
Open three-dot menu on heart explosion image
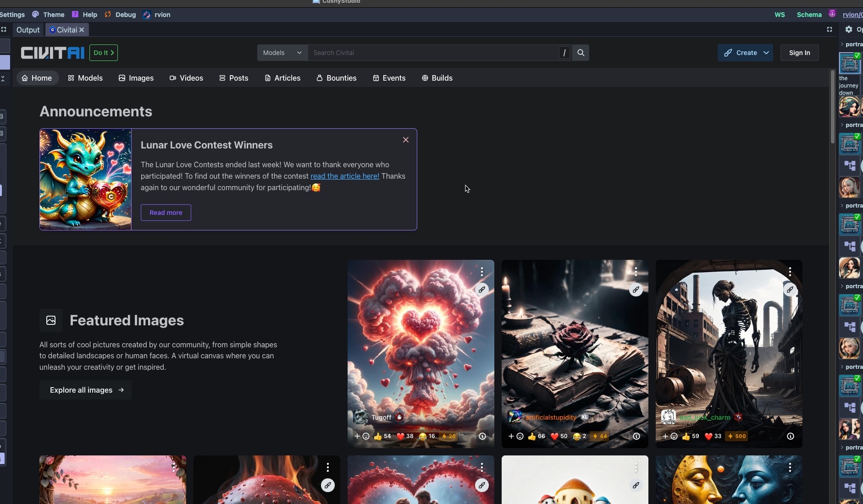click(481, 272)
